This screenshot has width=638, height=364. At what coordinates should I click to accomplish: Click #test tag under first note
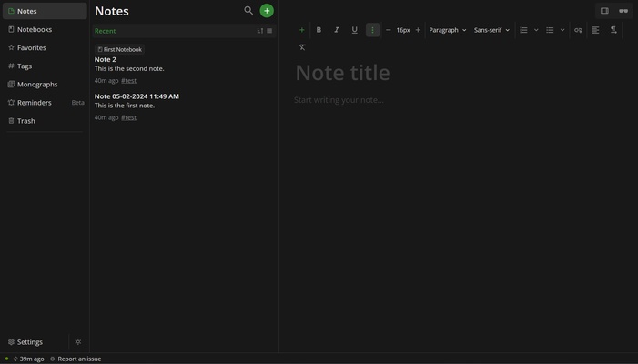tap(128, 117)
